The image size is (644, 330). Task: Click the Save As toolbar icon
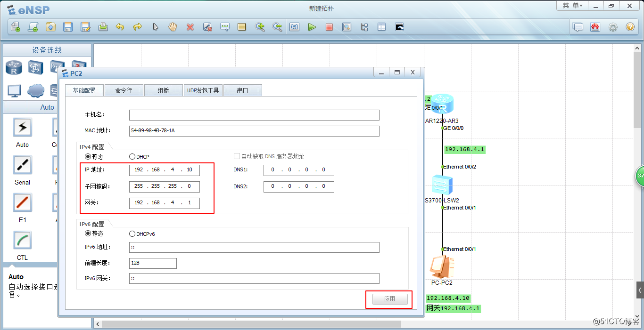point(85,27)
